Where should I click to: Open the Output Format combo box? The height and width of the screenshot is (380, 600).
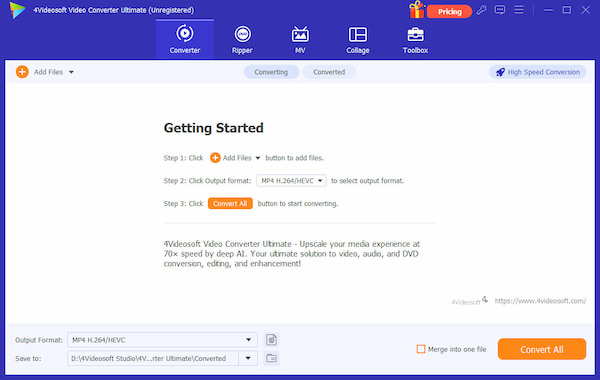pyautogui.click(x=162, y=340)
